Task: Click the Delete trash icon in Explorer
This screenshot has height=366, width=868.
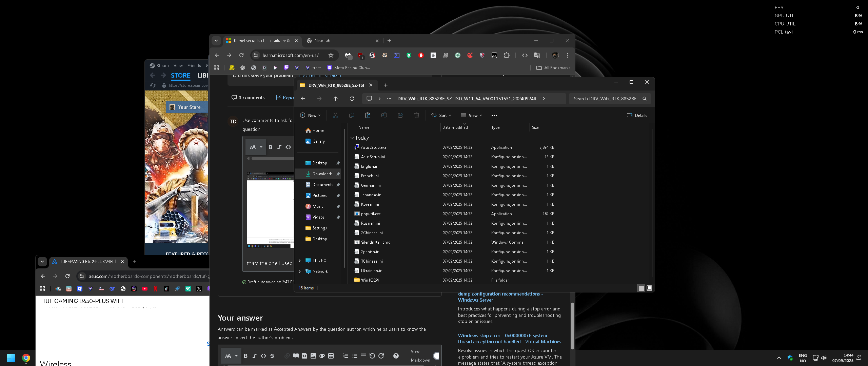Action: click(x=417, y=116)
